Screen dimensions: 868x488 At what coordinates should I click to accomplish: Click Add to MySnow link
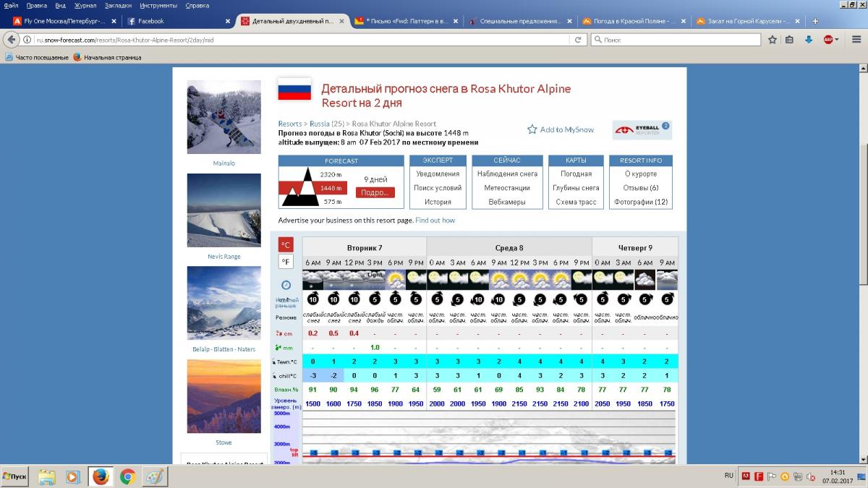(x=566, y=129)
